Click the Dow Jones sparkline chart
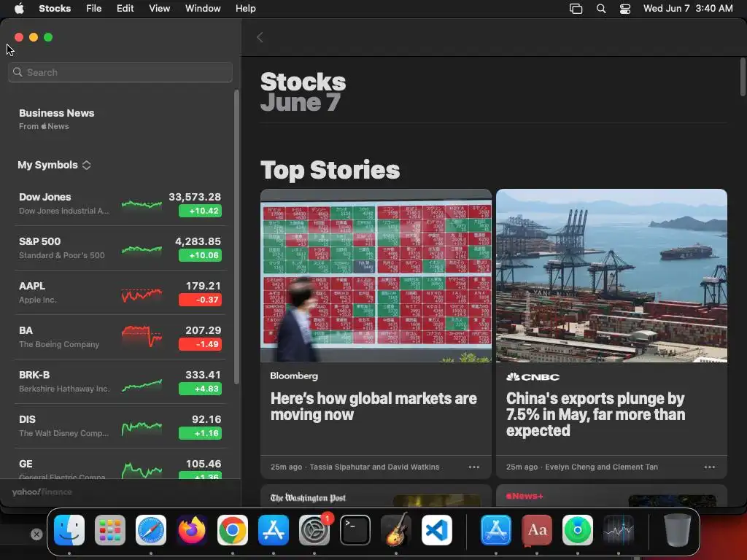Image resolution: width=747 pixels, height=560 pixels. tap(142, 204)
